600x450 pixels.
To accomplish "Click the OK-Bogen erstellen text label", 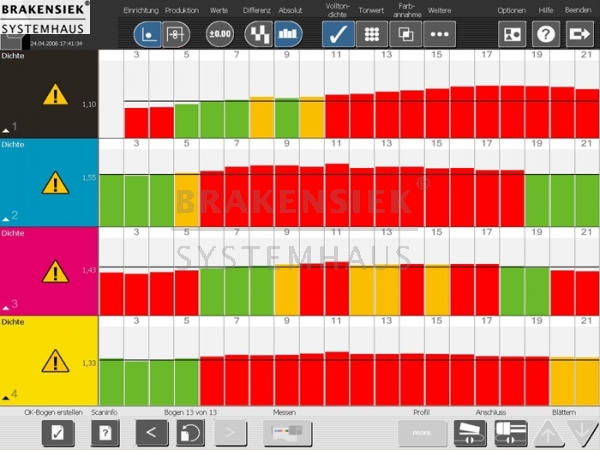I will click(53, 412).
